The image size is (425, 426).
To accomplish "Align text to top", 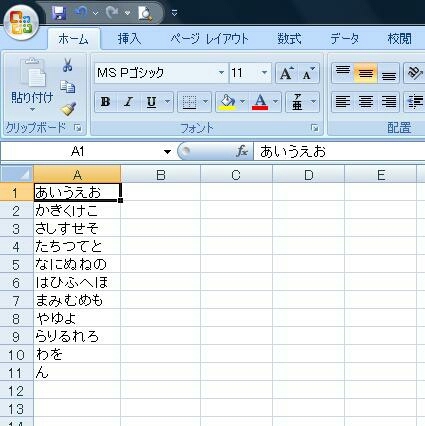I will point(343,73).
